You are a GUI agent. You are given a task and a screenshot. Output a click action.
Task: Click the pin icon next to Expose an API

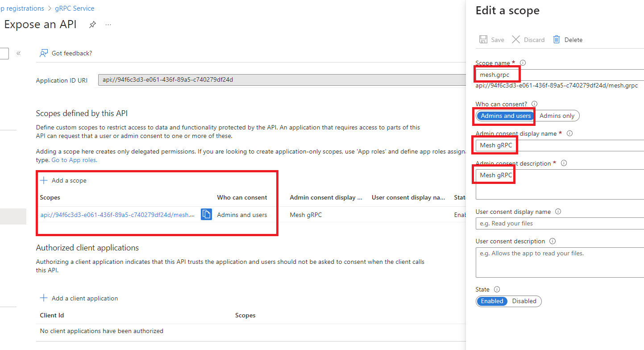click(92, 25)
